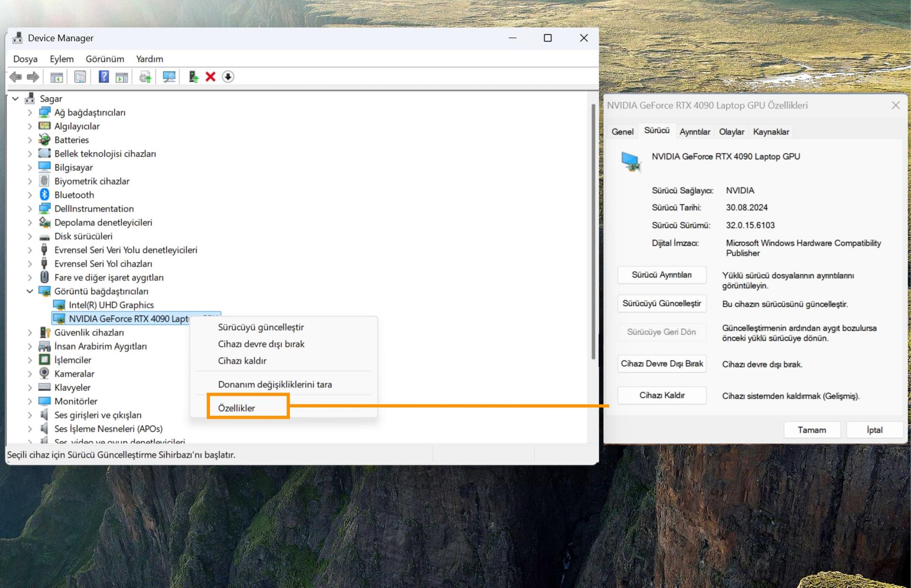Click the scan for hardware changes icon
The height and width of the screenshot is (588, 911).
(169, 77)
